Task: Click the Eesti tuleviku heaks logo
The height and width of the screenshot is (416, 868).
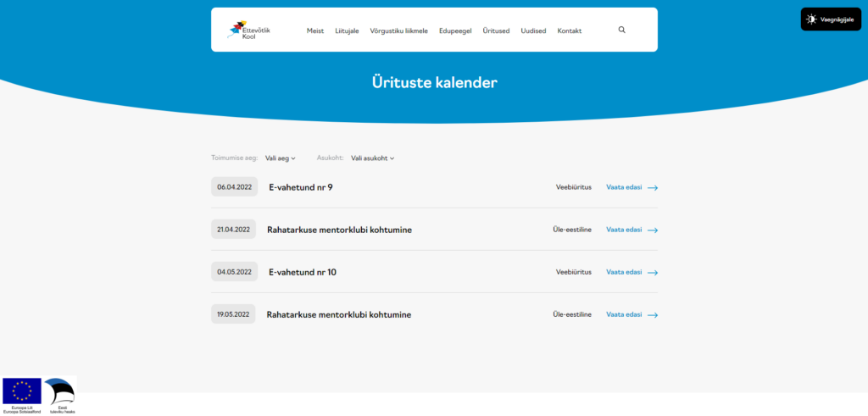Action: 59,392
